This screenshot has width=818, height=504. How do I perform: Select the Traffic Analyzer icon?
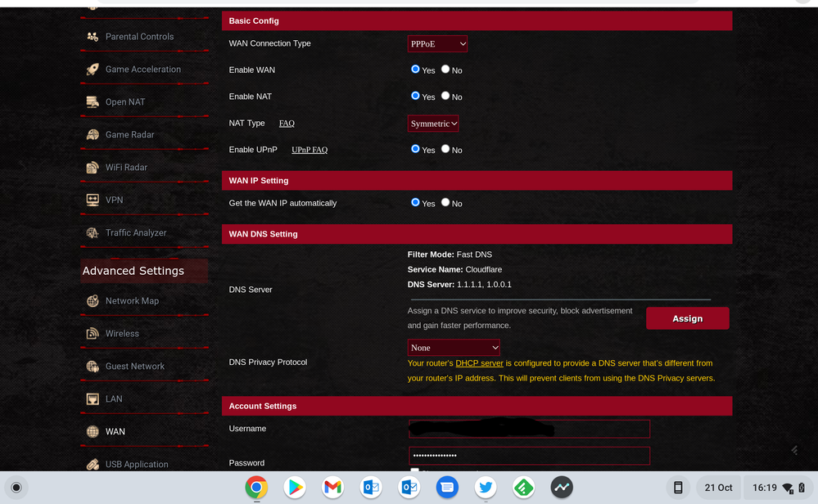point(93,233)
